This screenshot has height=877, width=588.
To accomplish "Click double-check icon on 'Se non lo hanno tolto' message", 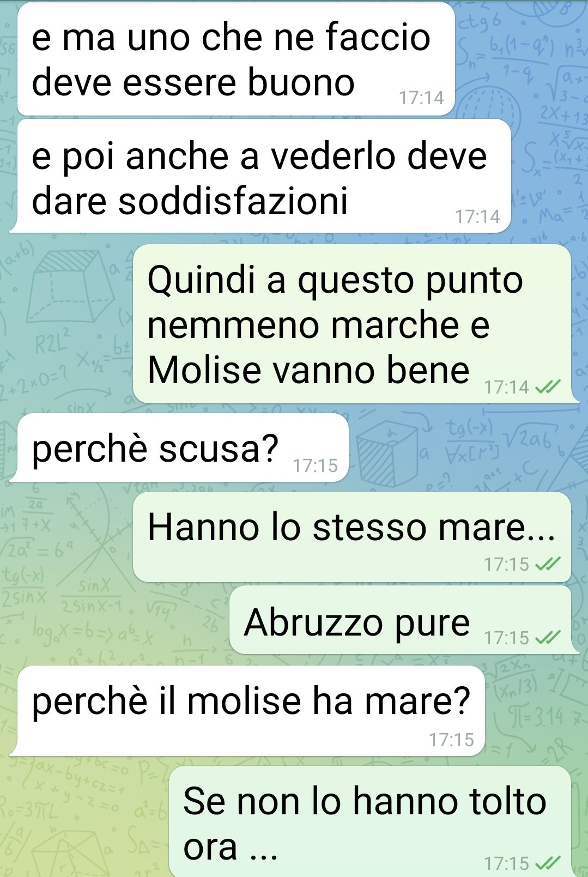I will 548,863.
